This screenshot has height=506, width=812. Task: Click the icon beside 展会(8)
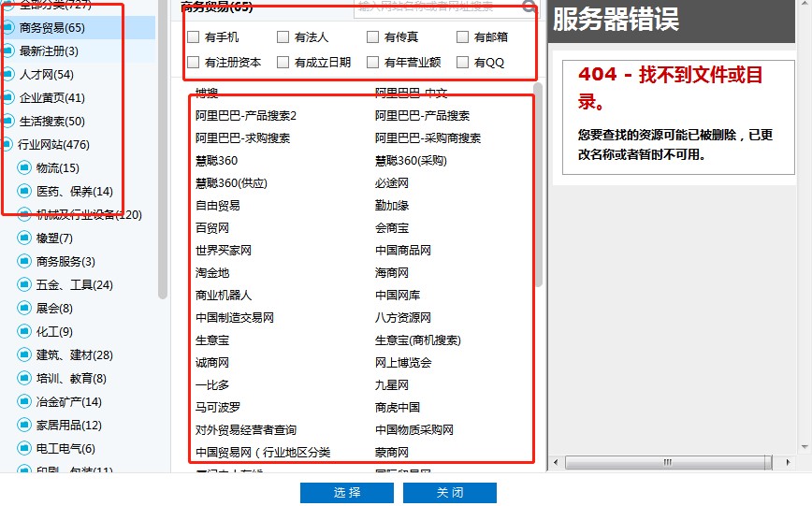[x=24, y=308]
